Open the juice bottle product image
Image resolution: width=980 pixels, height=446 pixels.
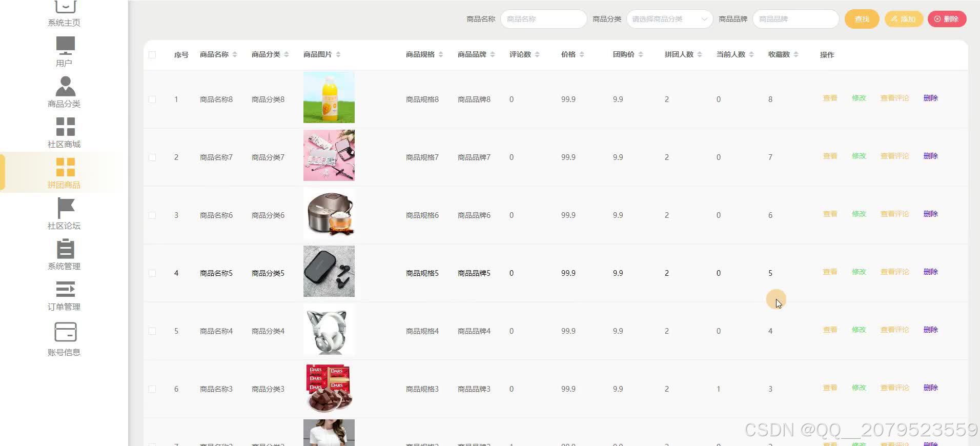pyautogui.click(x=329, y=97)
